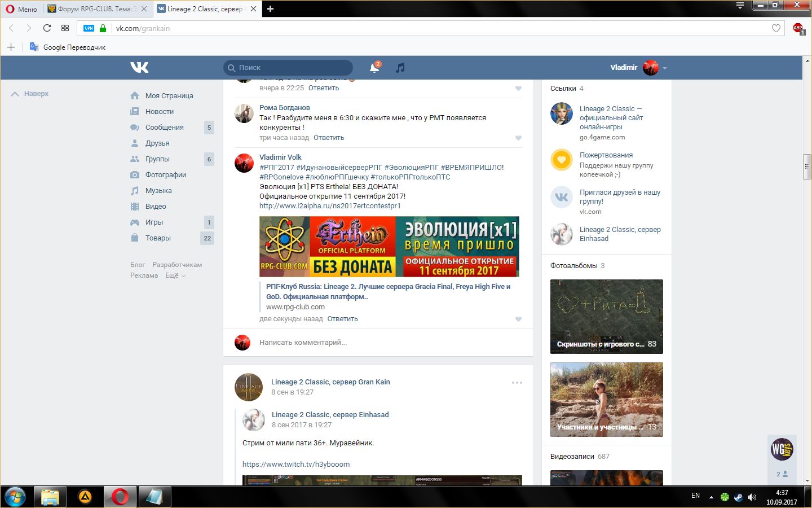
Task: Like the comment posted вчера в 22:25
Action: point(518,88)
